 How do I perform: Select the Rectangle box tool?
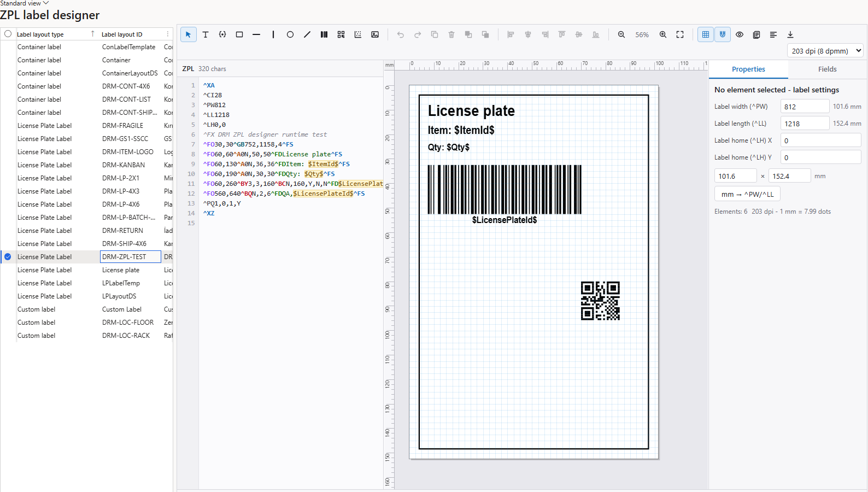click(x=239, y=34)
